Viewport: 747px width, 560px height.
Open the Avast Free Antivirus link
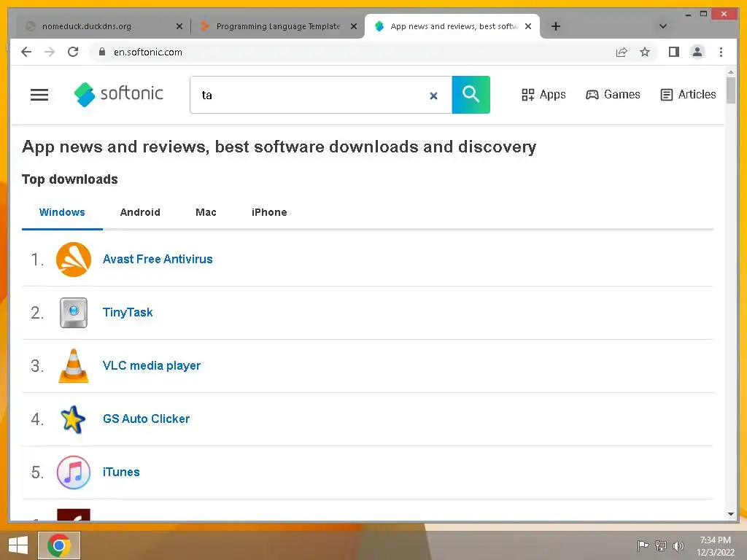click(x=158, y=259)
